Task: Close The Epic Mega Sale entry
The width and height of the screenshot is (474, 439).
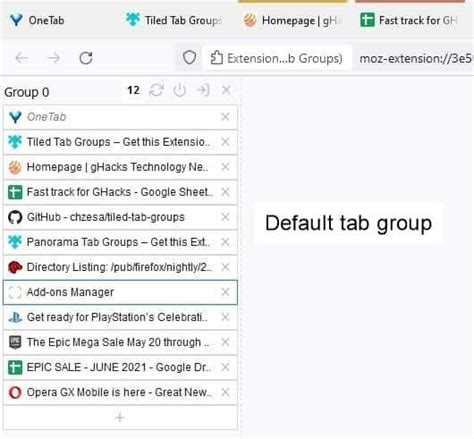Action: pyautogui.click(x=225, y=342)
